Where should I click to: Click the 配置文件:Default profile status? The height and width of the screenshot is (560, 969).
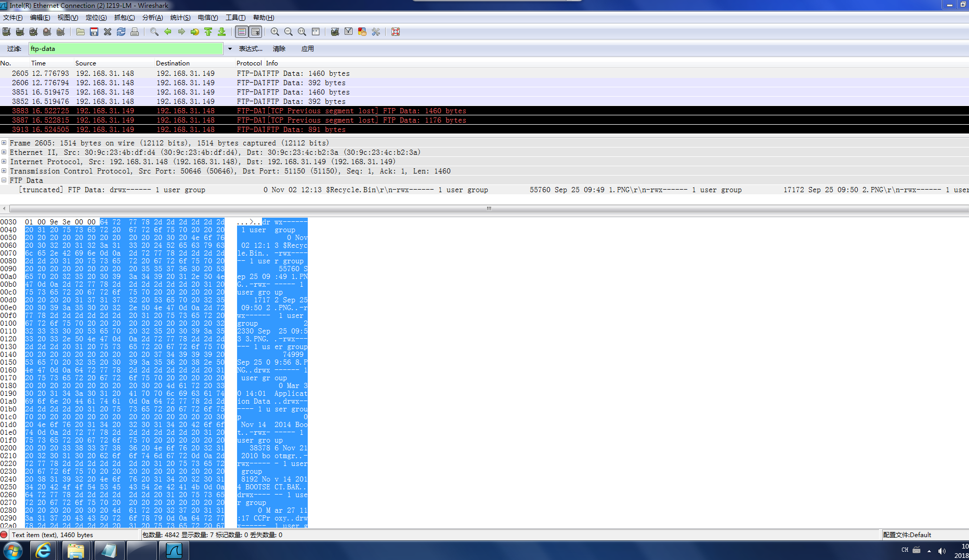click(x=907, y=535)
